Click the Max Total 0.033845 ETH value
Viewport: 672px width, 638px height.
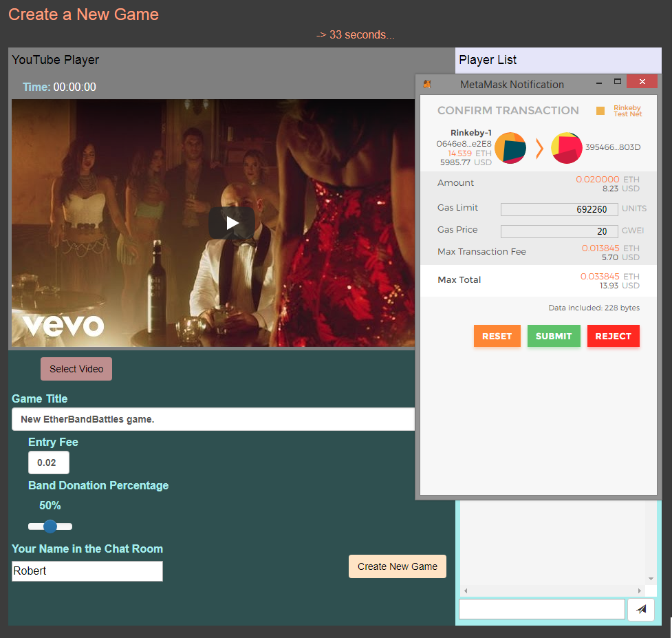[x=610, y=276]
